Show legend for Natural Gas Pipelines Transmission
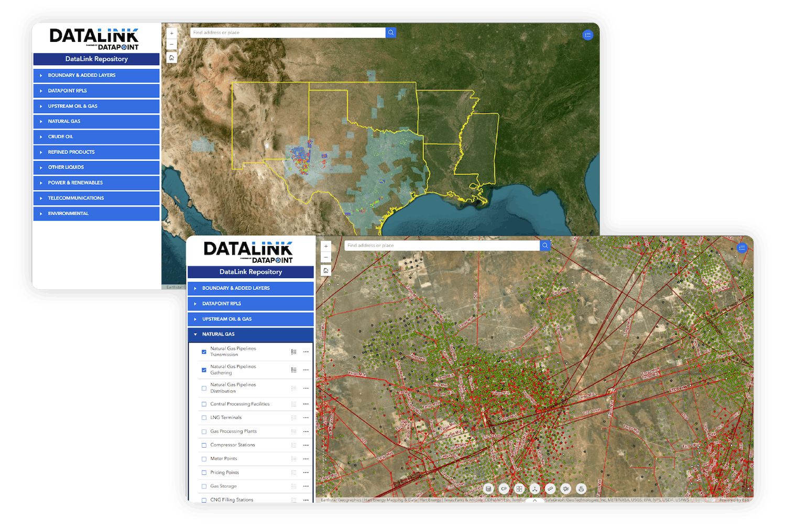This screenshot has width=786, height=532. pyautogui.click(x=294, y=352)
